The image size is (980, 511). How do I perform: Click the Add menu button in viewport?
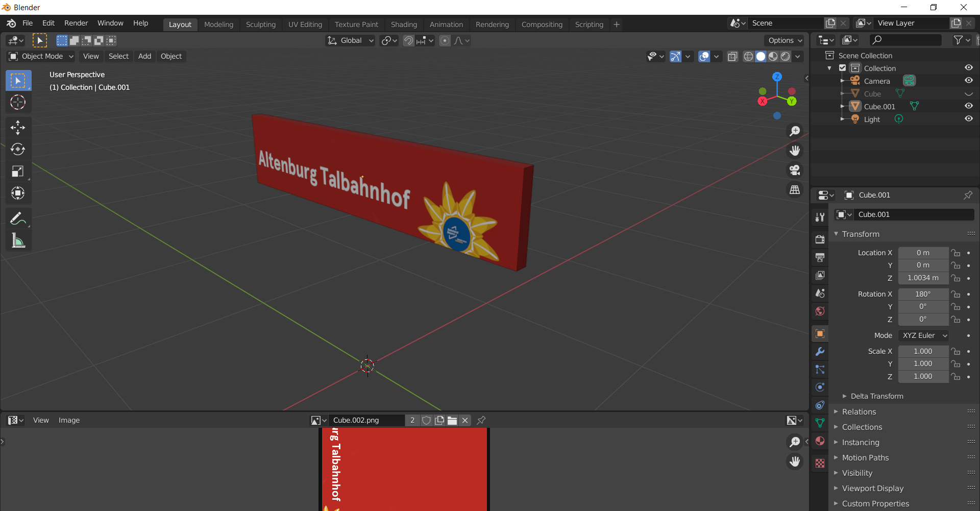(x=144, y=56)
